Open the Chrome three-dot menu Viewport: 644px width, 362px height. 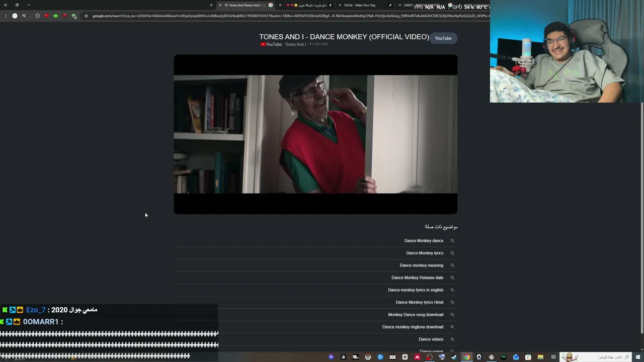[x=6, y=16]
